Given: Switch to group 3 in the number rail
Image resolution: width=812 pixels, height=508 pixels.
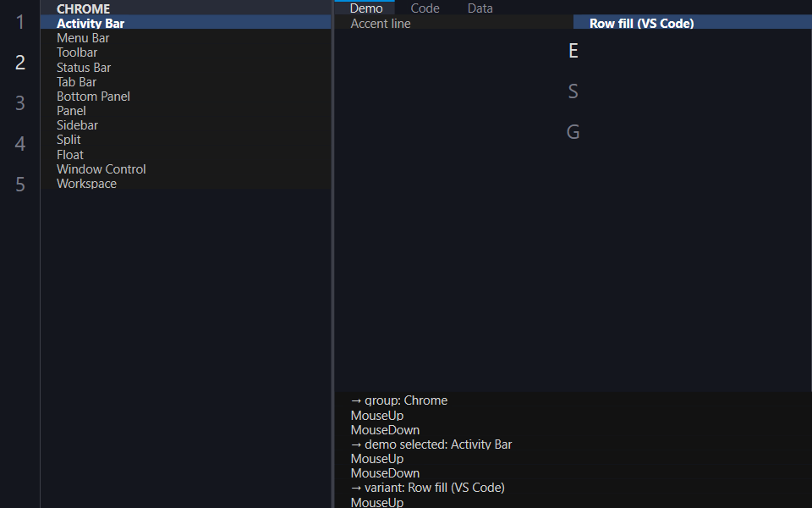Looking at the screenshot, I should [x=20, y=102].
